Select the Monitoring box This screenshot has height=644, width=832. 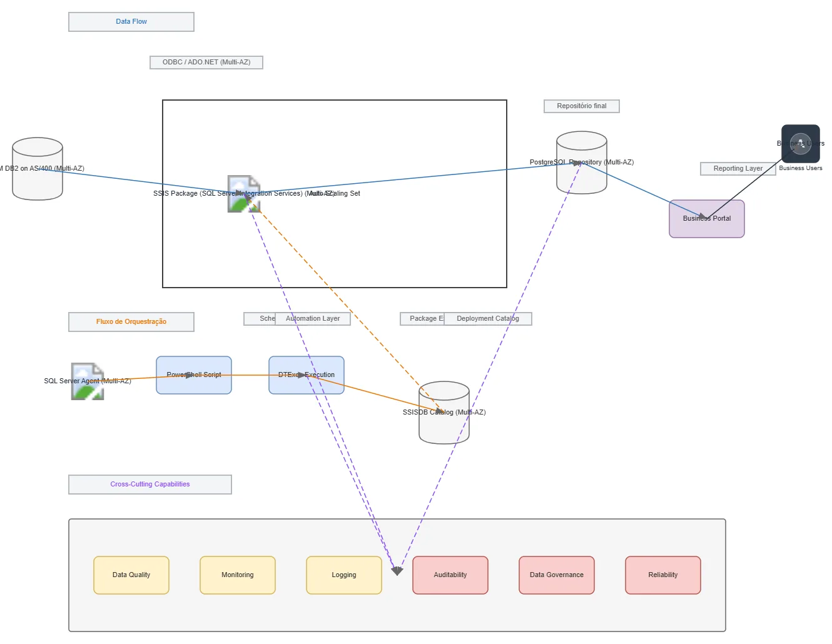tap(238, 575)
